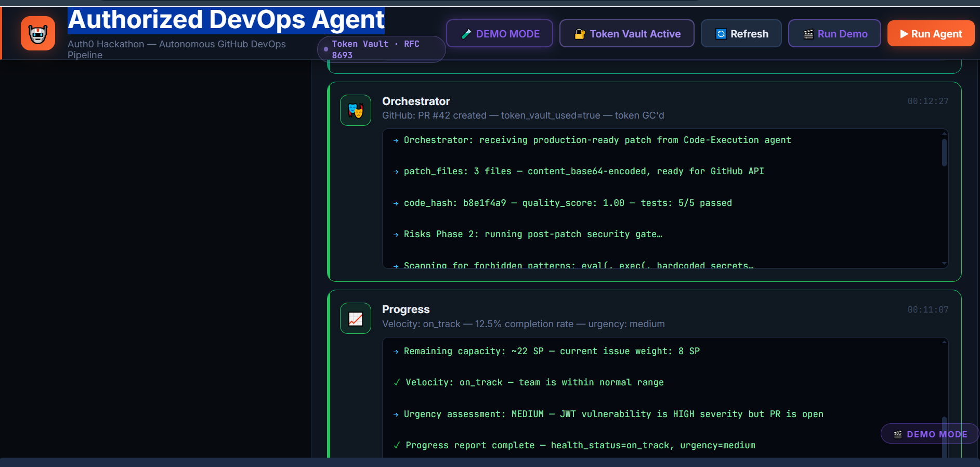Click the 00:12:27 timestamp
The height and width of the screenshot is (467, 980).
click(928, 101)
